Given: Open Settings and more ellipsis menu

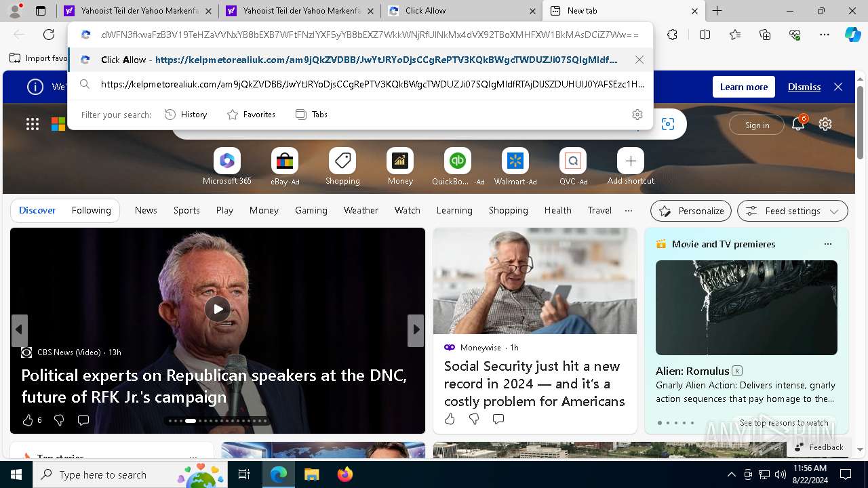Looking at the screenshot, I should point(825,35).
